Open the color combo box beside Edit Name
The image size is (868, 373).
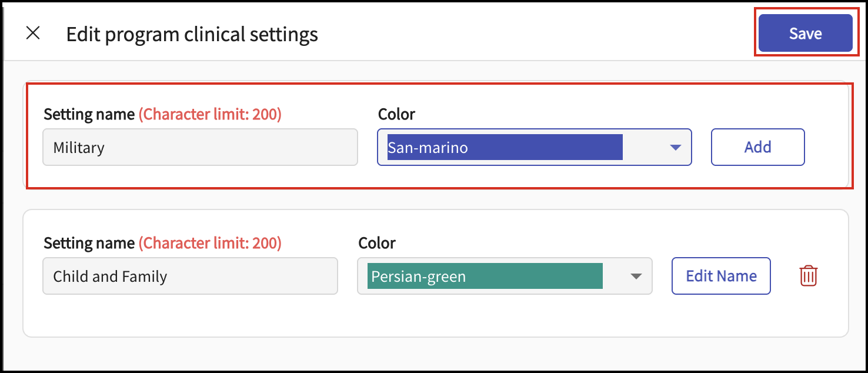[x=505, y=276]
